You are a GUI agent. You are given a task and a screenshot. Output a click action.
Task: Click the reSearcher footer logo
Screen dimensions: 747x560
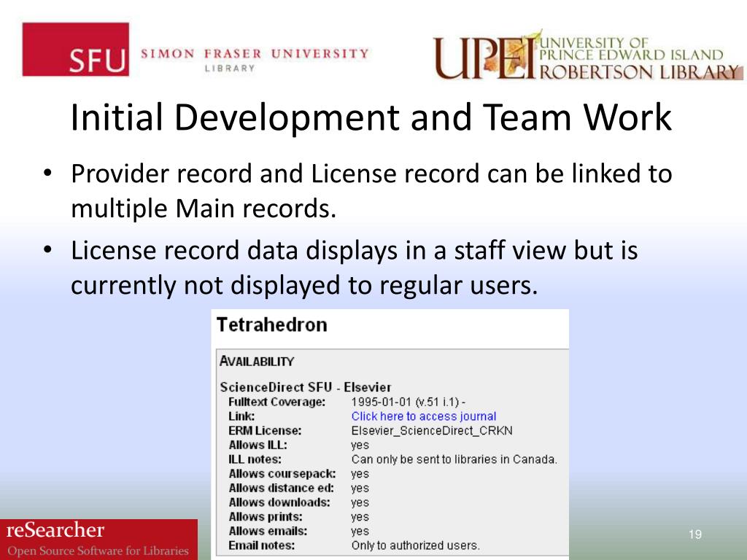(x=98, y=540)
